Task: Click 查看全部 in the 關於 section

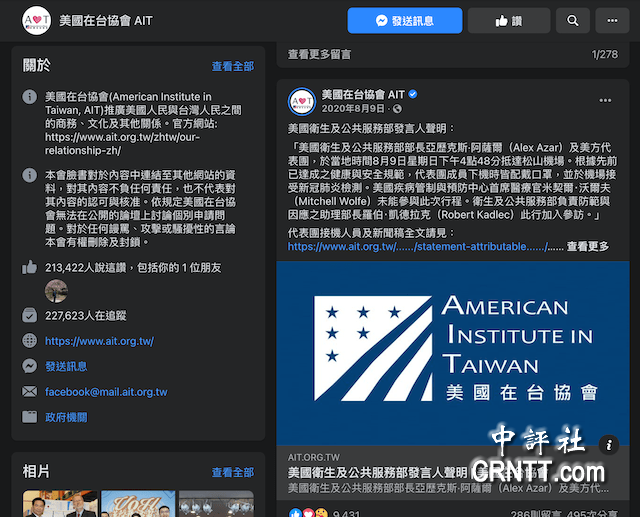Action: point(233,66)
